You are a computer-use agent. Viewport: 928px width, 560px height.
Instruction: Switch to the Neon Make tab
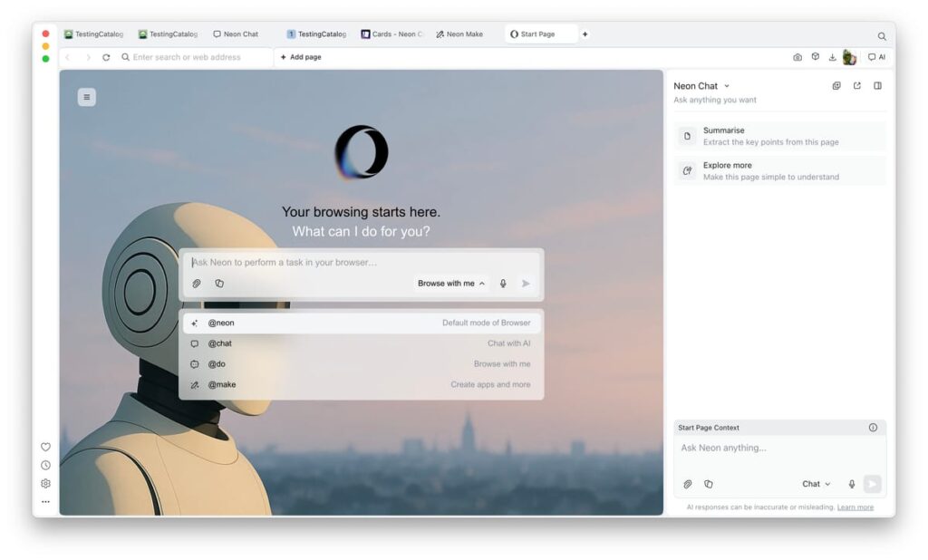click(x=460, y=34)
